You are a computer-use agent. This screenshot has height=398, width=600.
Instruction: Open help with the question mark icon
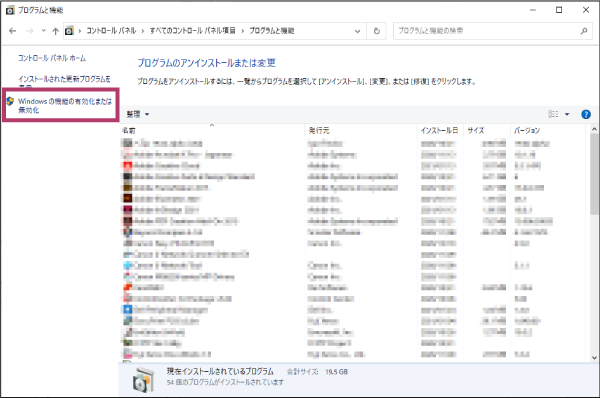click(586, 114)
